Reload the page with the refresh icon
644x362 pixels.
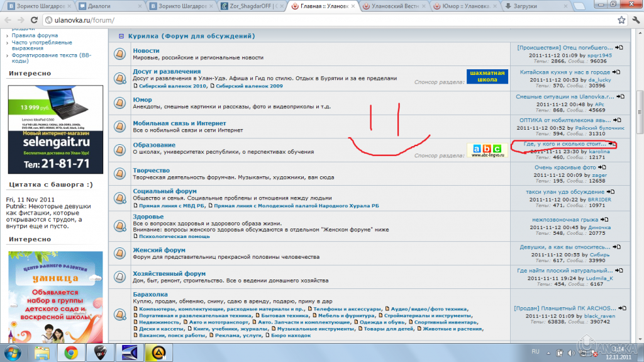35,20
